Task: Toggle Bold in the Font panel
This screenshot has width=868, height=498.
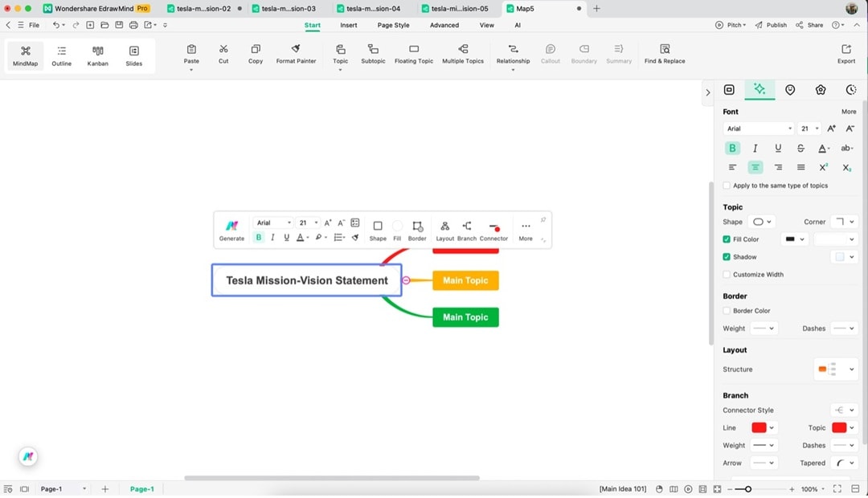Action: (732, 148)
